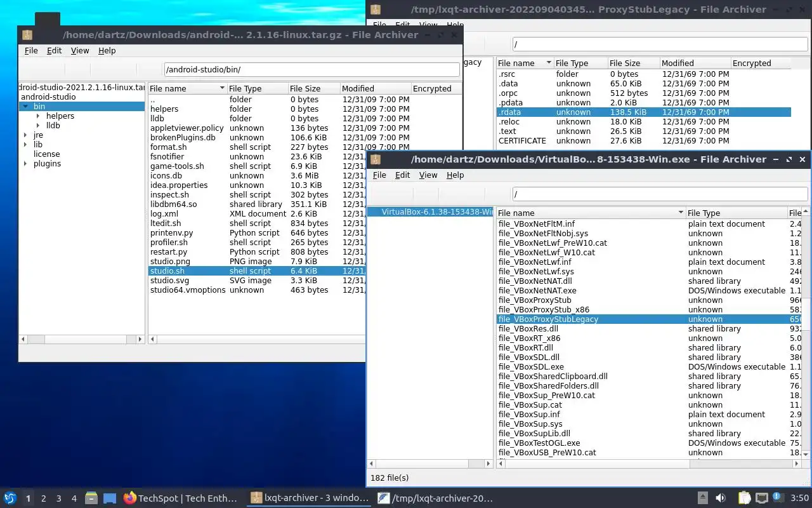Select the brokenPlugins.db file
Image resolution: width=812 pixels, height=508 pixels.
pos(183,137)
